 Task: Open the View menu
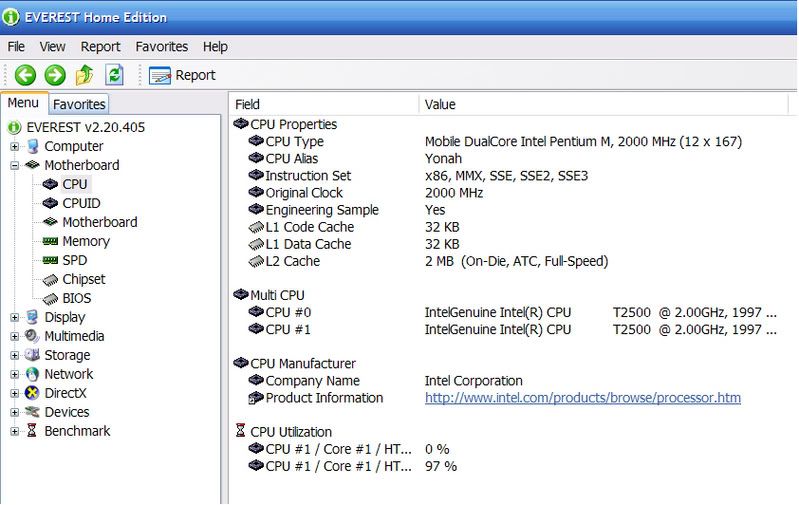pyautogui.click(x=52, y=47)
